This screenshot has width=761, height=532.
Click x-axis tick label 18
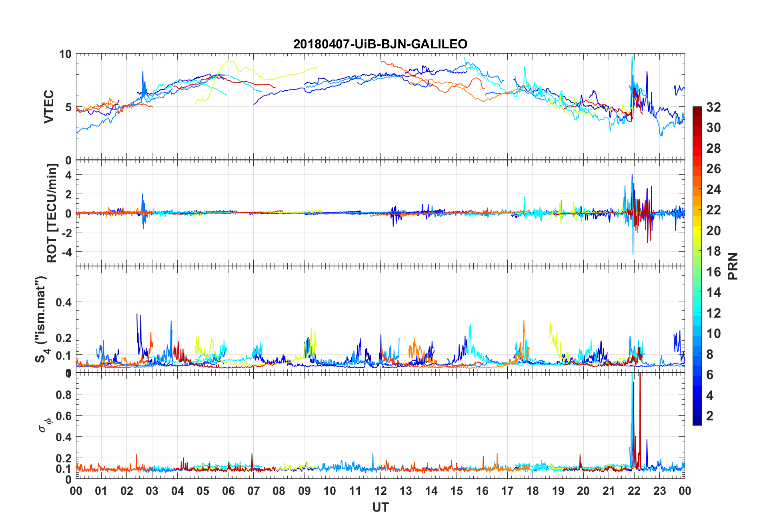(x=533, y=491)
